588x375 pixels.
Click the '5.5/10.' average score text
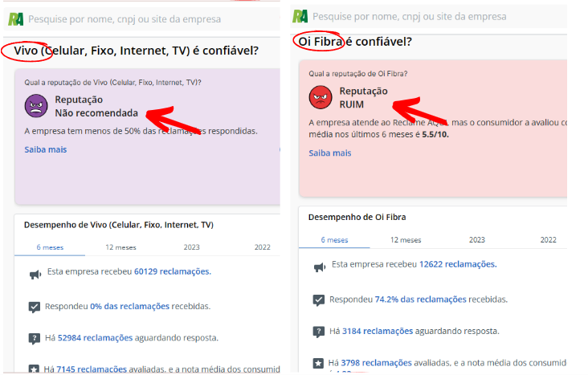(435, 134)
